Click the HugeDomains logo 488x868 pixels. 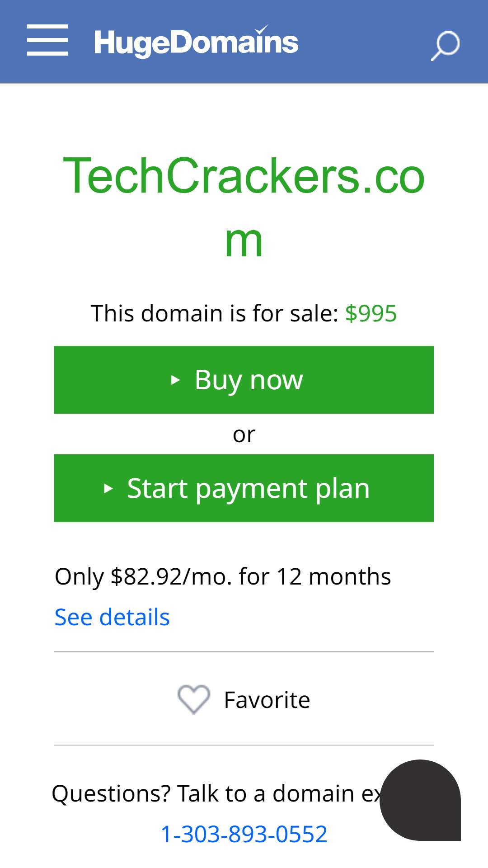(196, 42)
